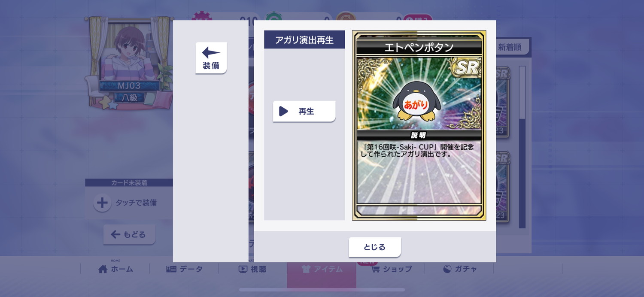Viewport: 644px width, 297px height.
Task: Click the アガリ演出再生 header label
Action: (304, 39)
